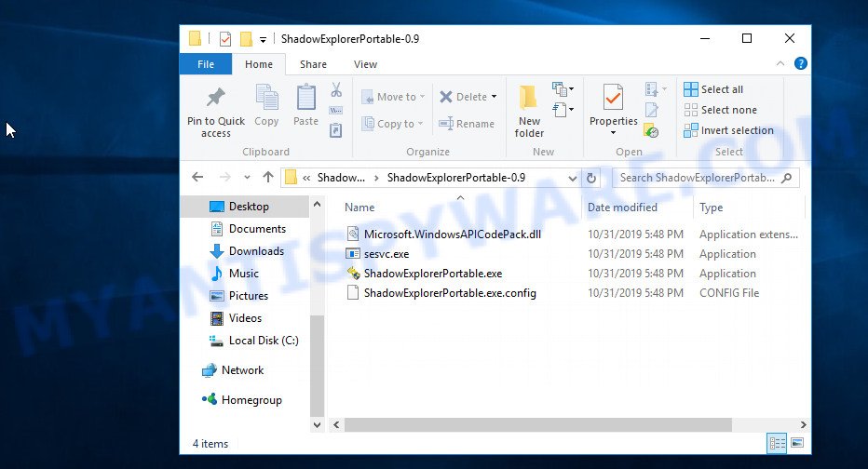This screenshot has width=868, height=469.
Task: Click the Copy icon in Clipboard group
Action: 266,98
